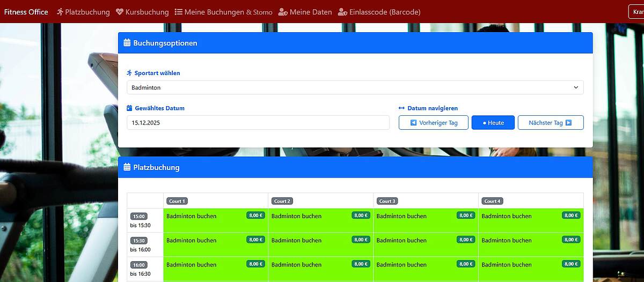The image size is (644, 282).
Task: Click the right arrow icon on Nächster Tag
Action: point(569,123)
